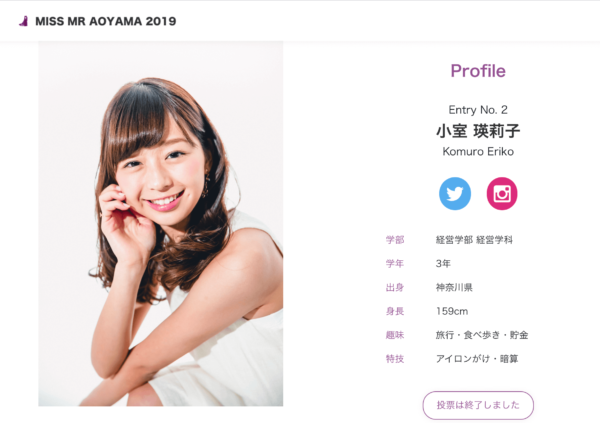
Task: Click the アイロンがけ・暗算 skills text
Action: [x=477, y=359]
